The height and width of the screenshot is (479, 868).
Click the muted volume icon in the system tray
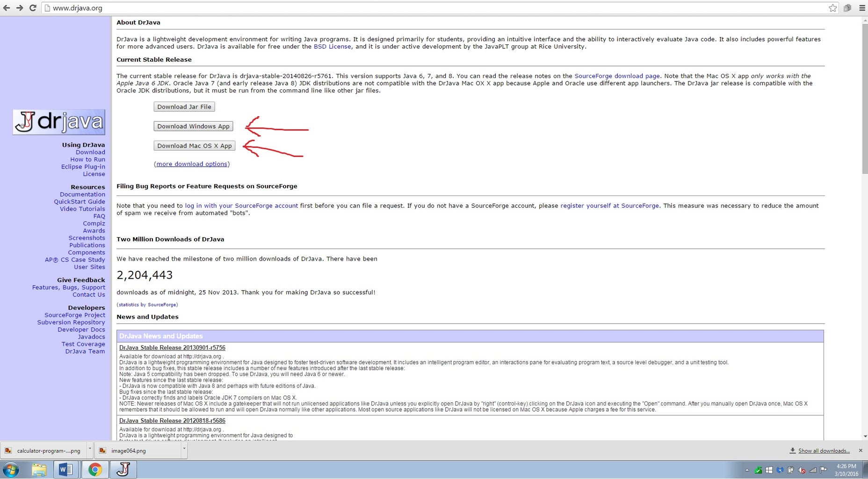pyautogui.click(x=802, y=470)
